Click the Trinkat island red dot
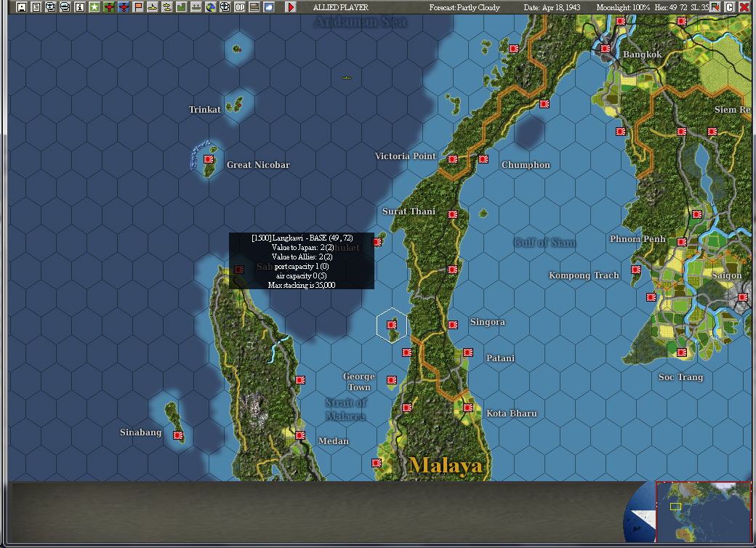 240,105
